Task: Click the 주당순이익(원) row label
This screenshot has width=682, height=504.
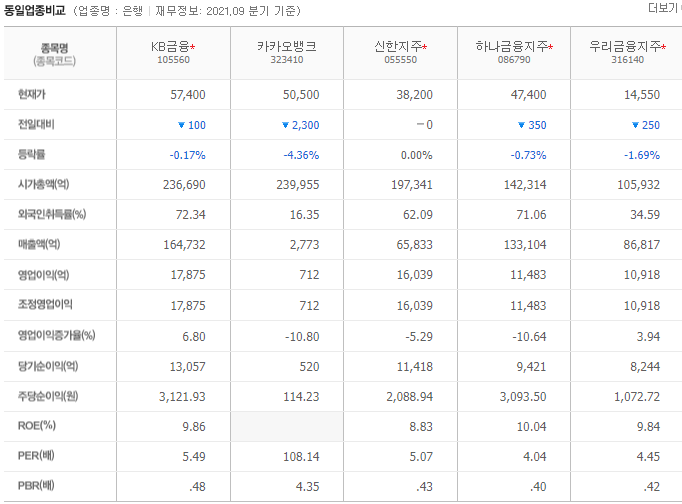Action: click(48, 396)
